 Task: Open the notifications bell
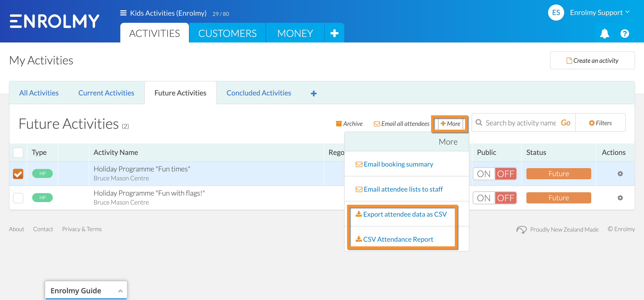604,34
